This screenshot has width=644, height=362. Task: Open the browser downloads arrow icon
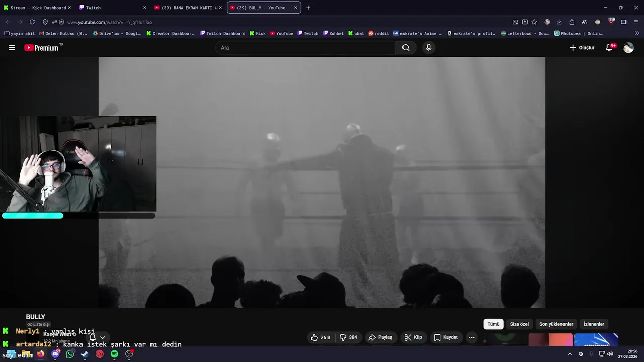point(559,22)
